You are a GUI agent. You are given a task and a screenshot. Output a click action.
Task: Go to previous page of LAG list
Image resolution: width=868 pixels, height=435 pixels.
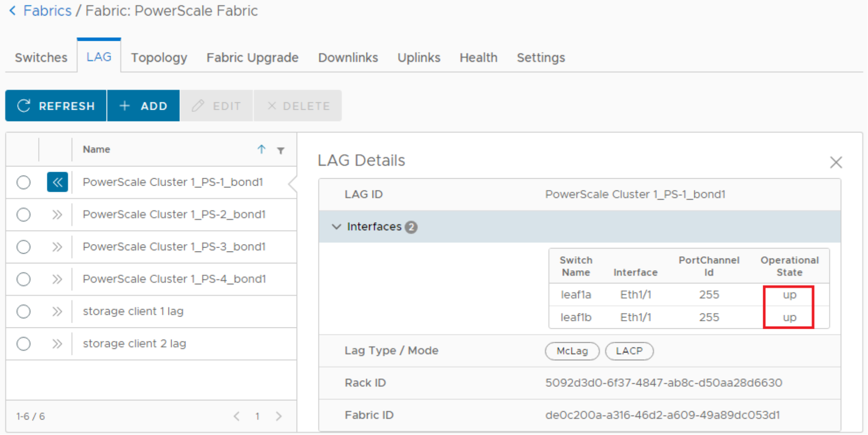pyautogui.click(x=237, y=416)
